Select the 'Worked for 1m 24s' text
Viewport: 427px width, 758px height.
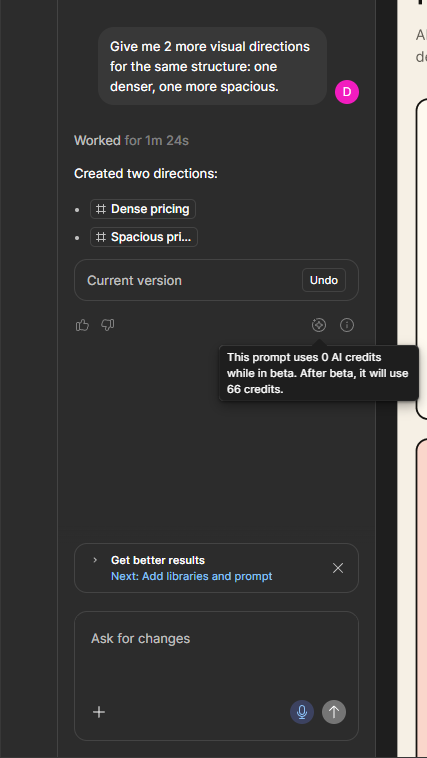[131, 141]
